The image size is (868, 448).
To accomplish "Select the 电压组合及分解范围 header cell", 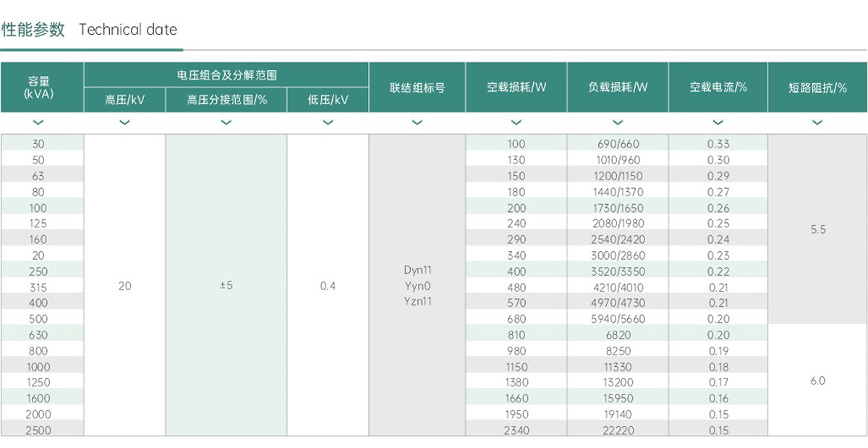I will [x=226, y=75].
